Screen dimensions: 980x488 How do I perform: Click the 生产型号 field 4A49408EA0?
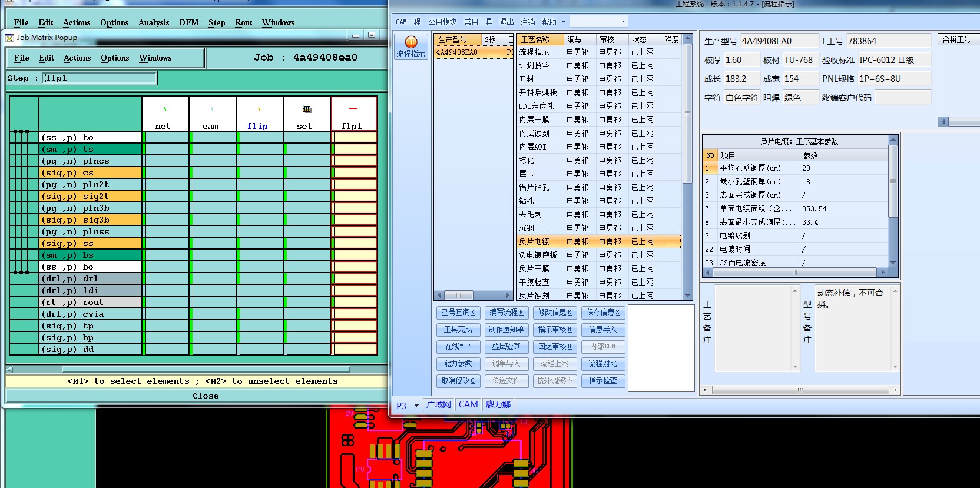point(779,41)
